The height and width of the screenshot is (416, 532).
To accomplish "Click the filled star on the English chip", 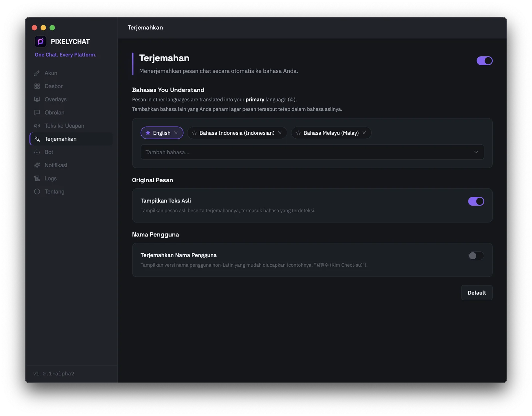I will click(148, 133).
